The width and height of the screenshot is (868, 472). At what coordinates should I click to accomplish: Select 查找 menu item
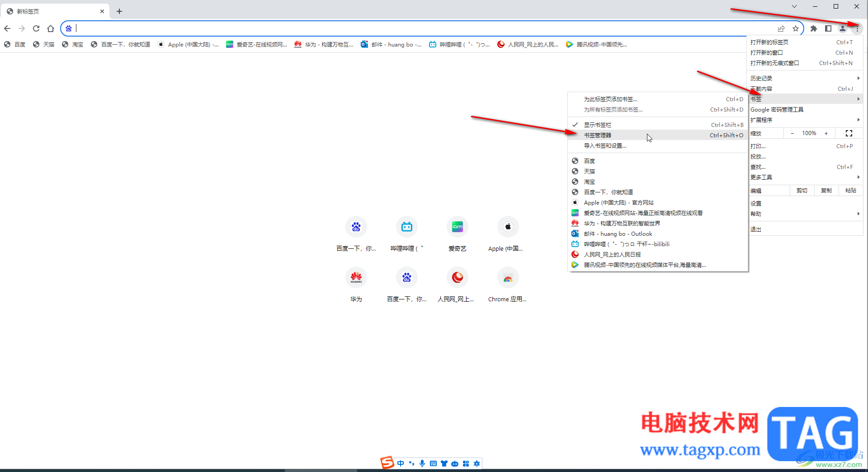[x=805, y=167]
